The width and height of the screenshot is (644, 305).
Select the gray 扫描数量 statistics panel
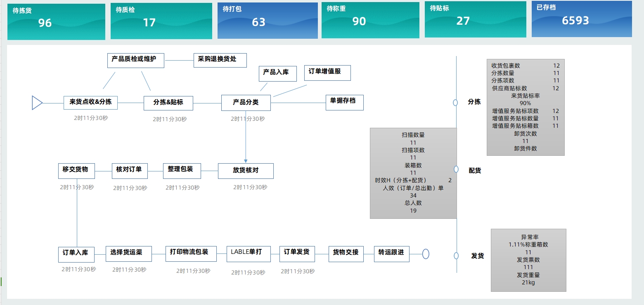tap(413, 173)
